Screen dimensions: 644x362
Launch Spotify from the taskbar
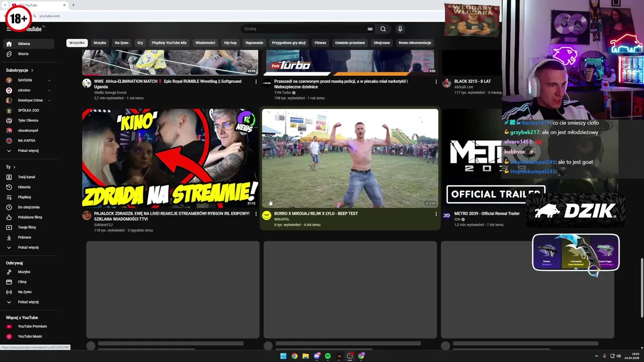[x=328, y=356]
